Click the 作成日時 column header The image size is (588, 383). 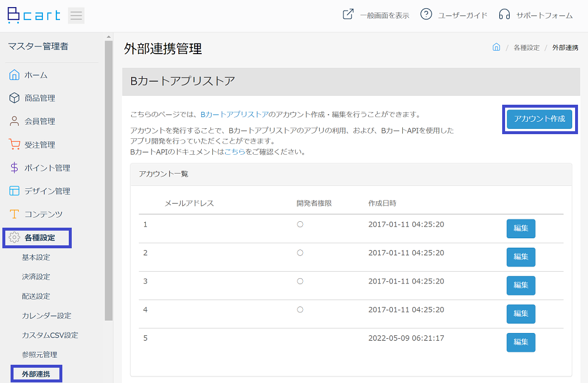coord(382,204)
